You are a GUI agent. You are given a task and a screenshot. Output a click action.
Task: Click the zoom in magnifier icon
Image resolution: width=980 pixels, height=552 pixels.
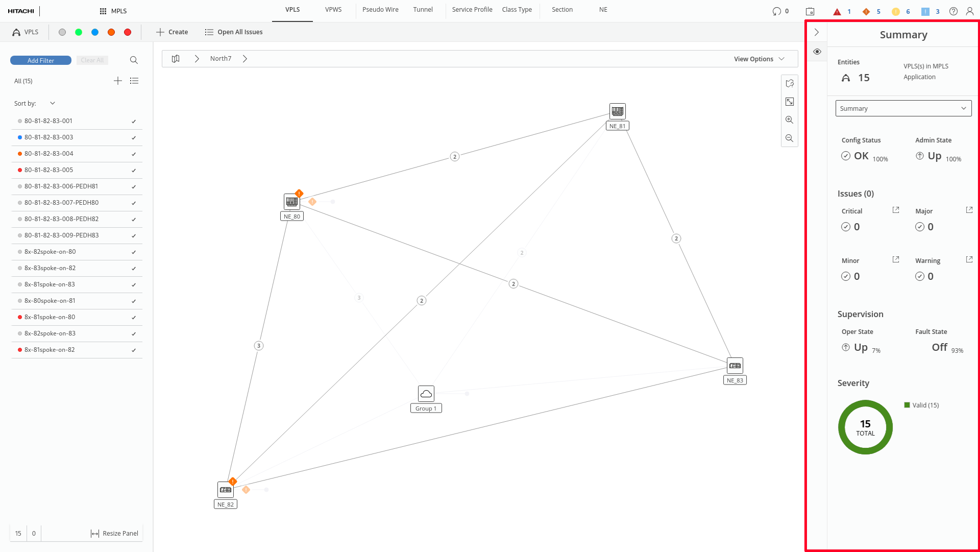click(x=789, y=120)
